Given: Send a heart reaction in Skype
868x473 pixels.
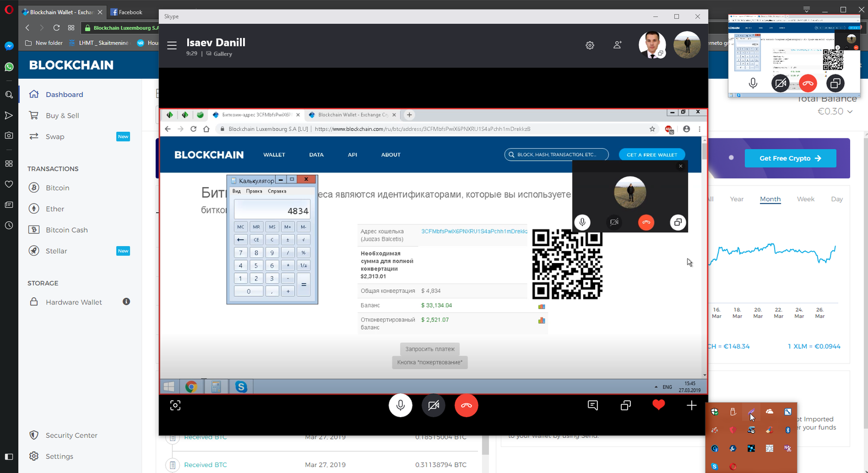Looking at the screenshot, I should point(659,405).
